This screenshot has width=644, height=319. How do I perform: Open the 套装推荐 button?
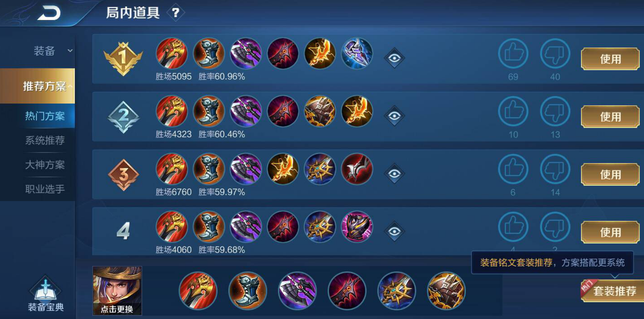click(613, 291)
